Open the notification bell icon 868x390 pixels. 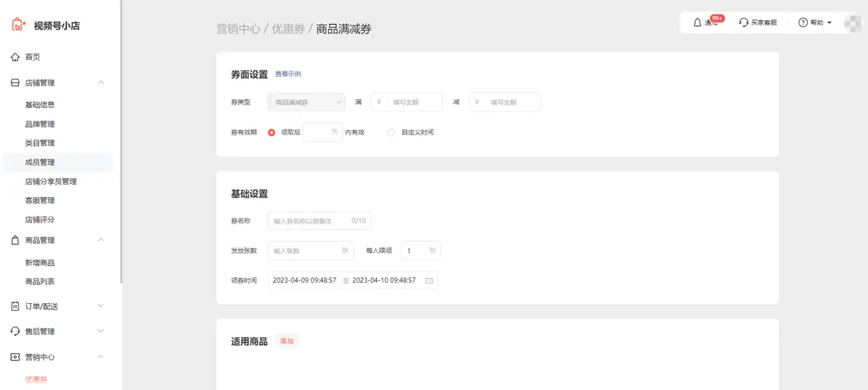pyautogui.click(x=698, y=22)
